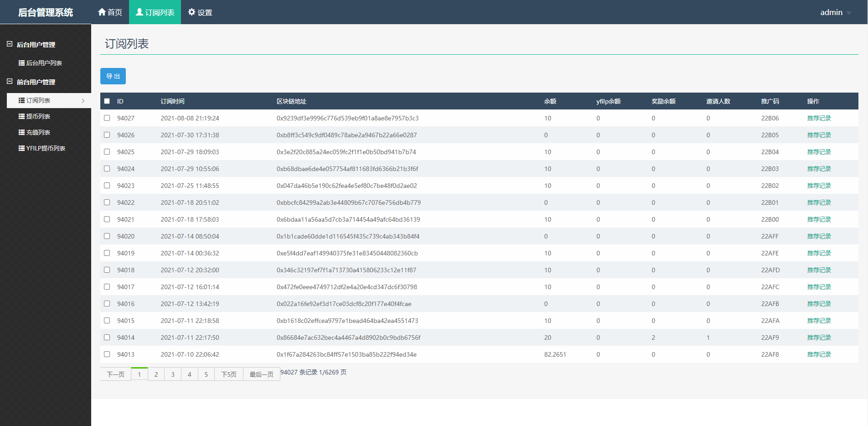Click the user icon beside 订阅列表 tab

click(139, 12)
